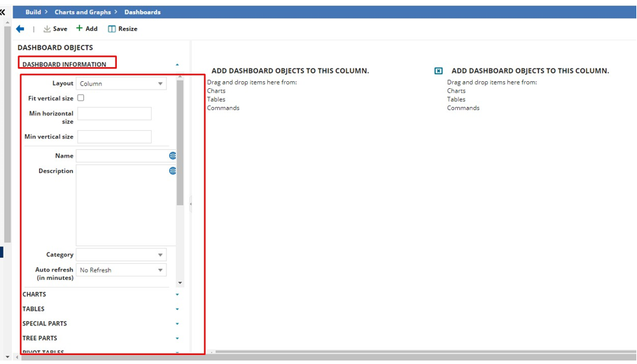Open the Category dropdown
This screenshot has height=364, width=637.
(121, 255)
